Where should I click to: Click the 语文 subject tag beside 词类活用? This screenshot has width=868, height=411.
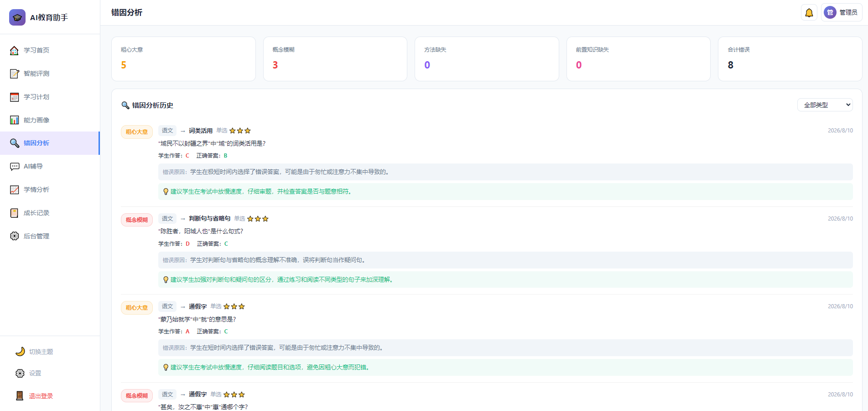[167, 131]
